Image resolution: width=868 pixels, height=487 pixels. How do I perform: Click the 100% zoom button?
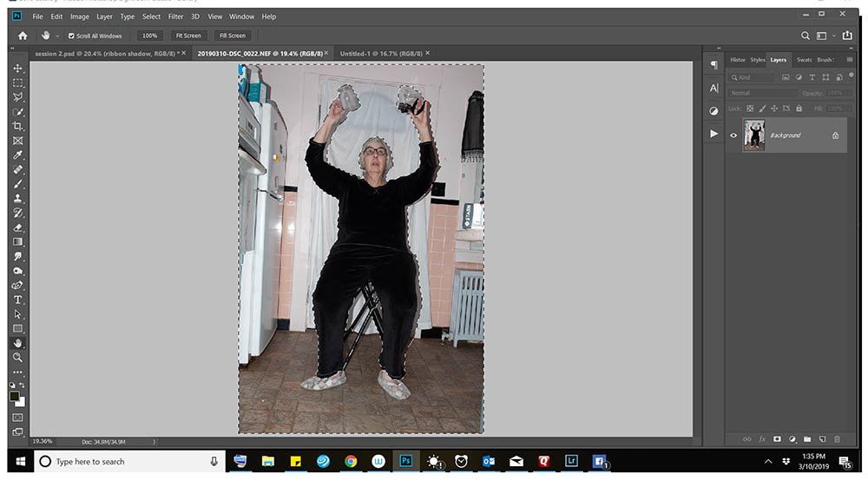[x=149, y=36]
